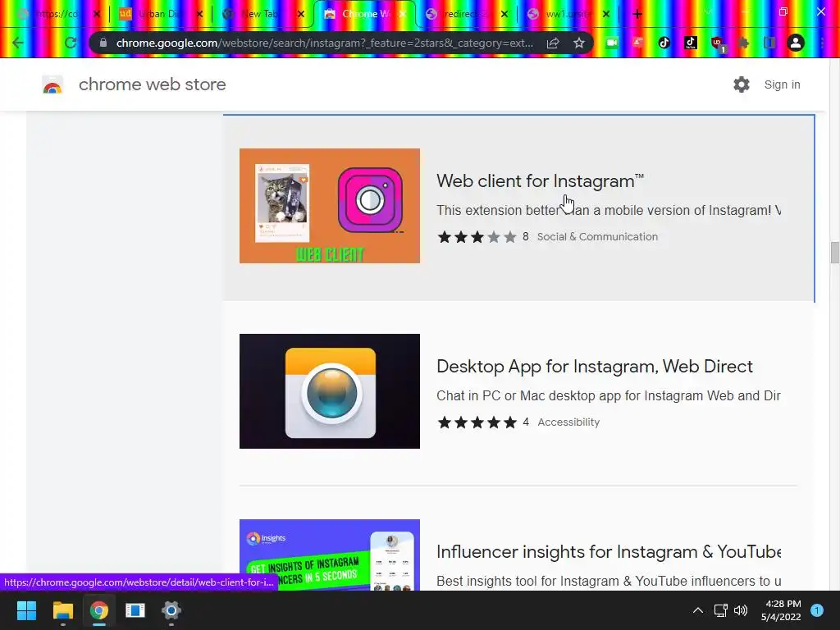Open the blue window app on taskbar
The height and width of the screenshot is (630, 840).
(135, 610)
